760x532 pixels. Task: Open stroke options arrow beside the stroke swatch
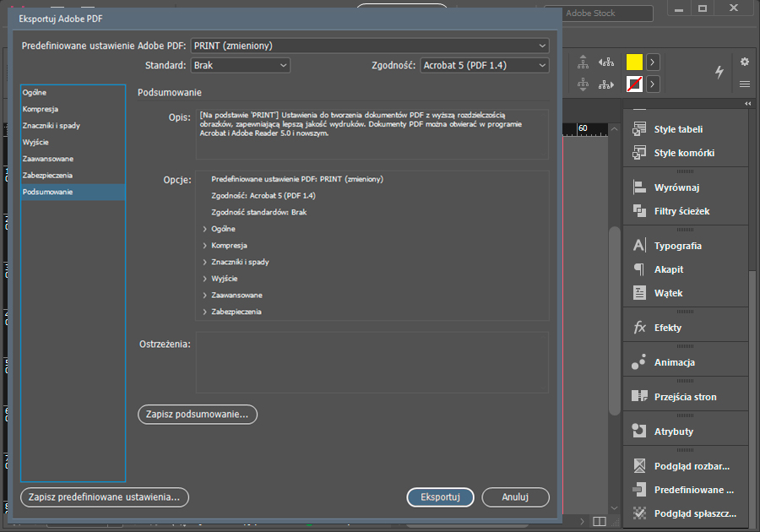[653, 84]
